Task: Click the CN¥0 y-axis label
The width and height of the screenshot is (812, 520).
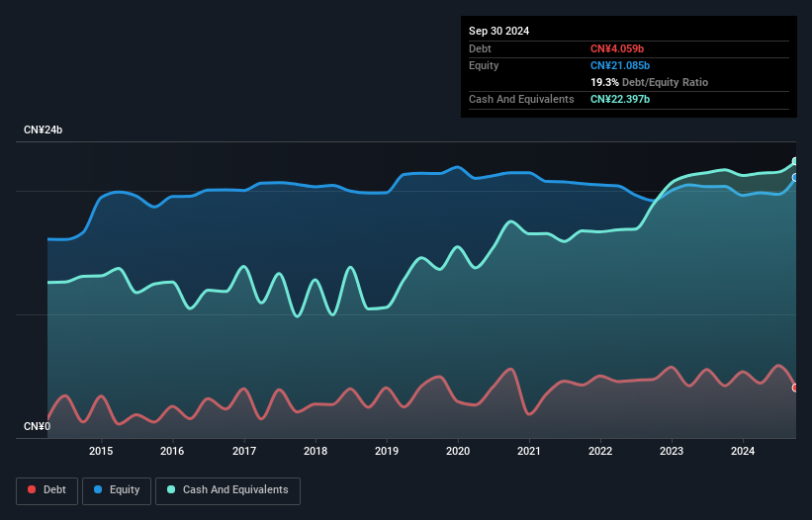Action: pyautogui.click(x=38, y=426)
